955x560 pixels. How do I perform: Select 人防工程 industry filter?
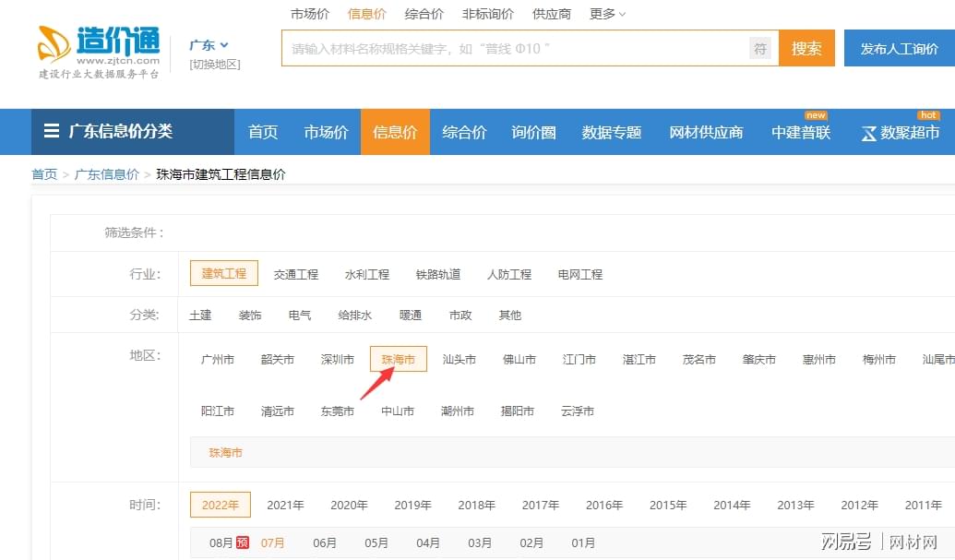(x=509, y=275)
